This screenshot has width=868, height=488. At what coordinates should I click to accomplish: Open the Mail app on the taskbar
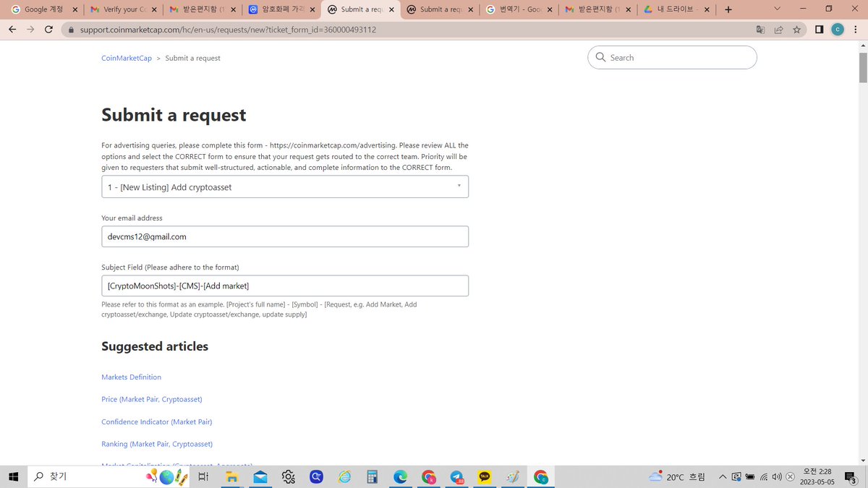tap(260, 477)
